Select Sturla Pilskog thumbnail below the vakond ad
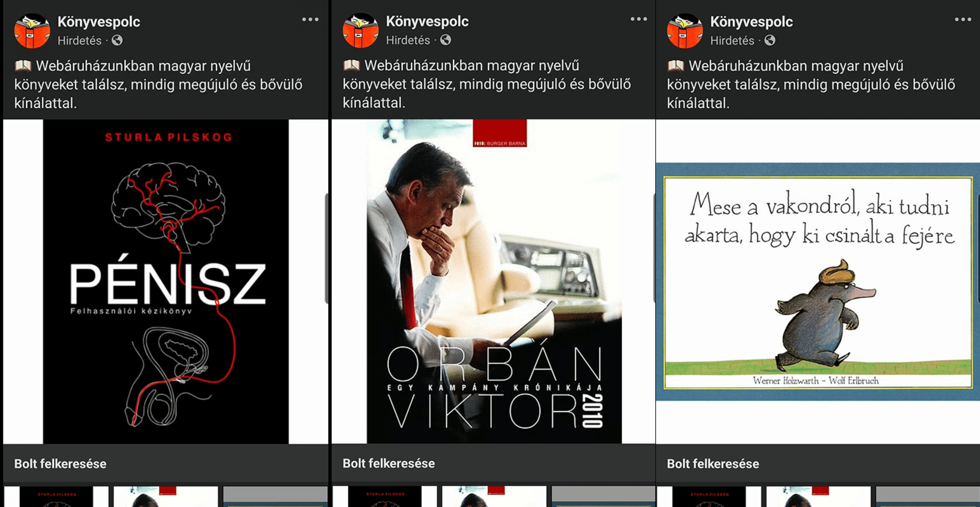 pos(709,497)
